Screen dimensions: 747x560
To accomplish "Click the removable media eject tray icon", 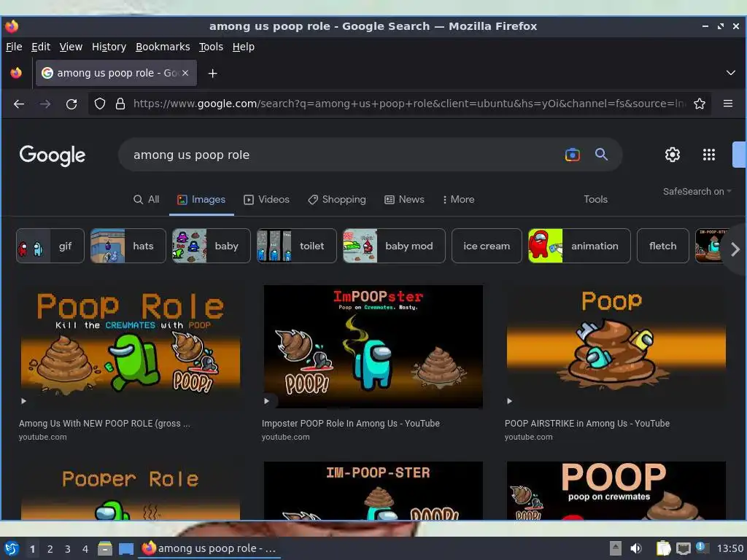I will click(x=615, y=548).
